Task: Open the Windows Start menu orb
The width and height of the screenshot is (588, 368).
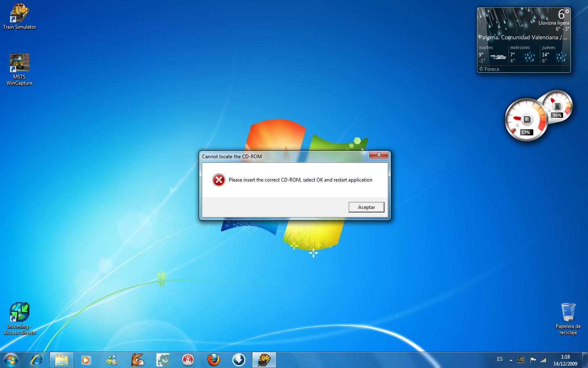Action: (11, 360)
